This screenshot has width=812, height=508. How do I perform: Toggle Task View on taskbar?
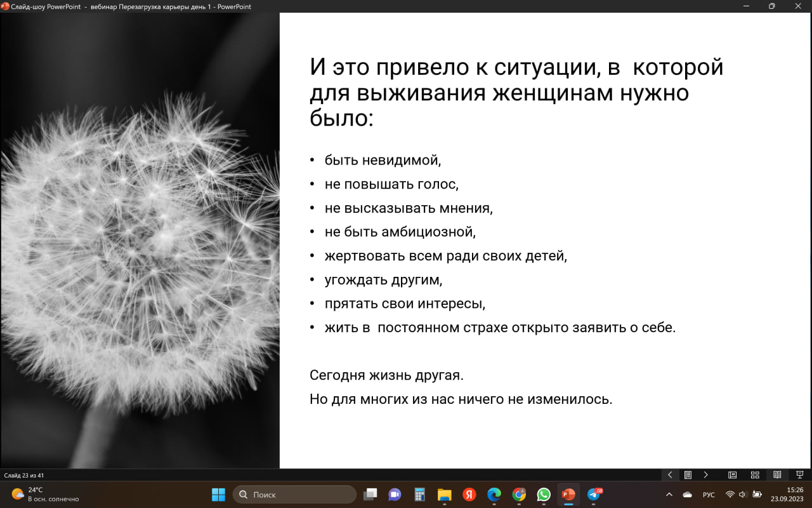[370, 495]
